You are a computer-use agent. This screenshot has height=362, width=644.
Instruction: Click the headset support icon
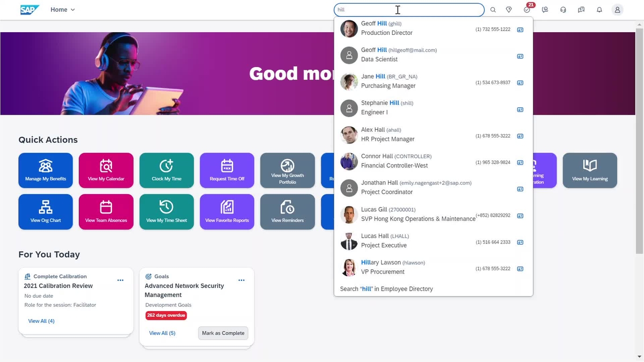(x=563, y=10)
